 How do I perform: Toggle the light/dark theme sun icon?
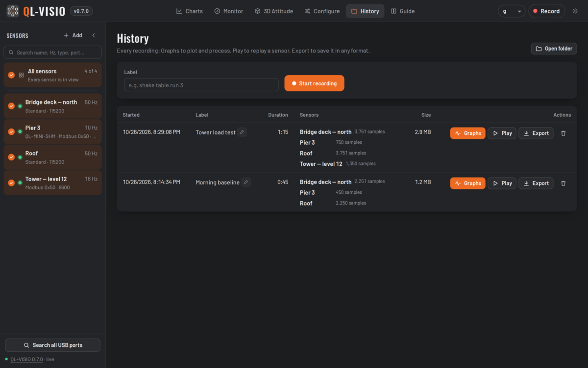point(575,11)
